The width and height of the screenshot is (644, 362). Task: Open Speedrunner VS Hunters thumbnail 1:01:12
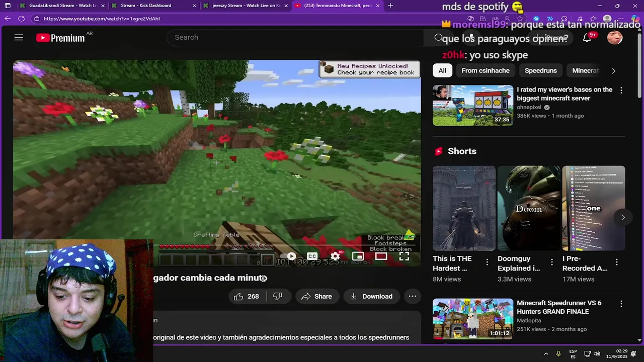pos(473,319)
